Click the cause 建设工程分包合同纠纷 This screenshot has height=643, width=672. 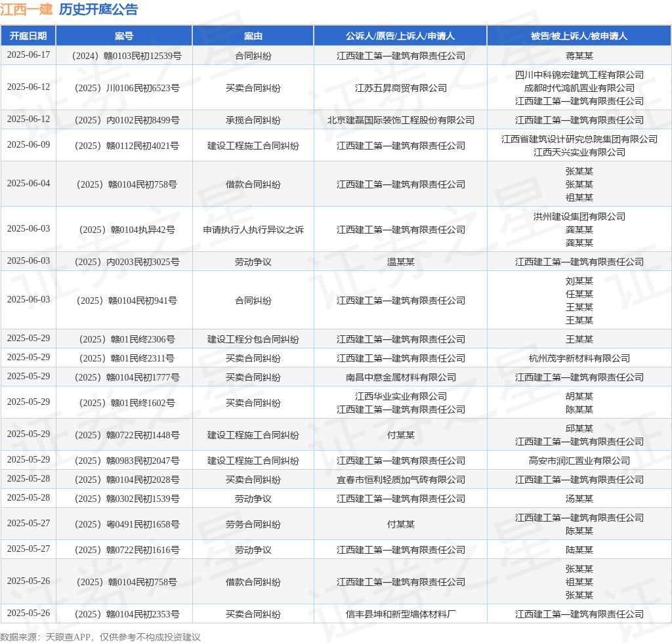[x=253, y=340]
